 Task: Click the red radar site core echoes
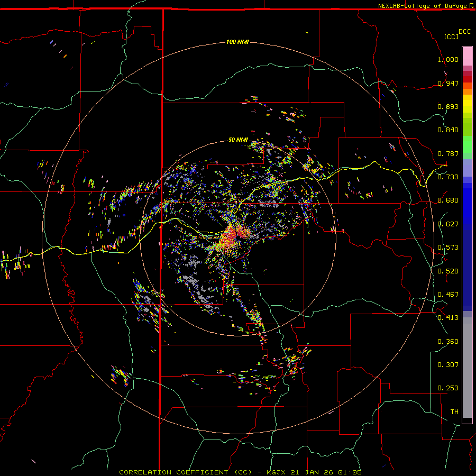coord(233,235)
